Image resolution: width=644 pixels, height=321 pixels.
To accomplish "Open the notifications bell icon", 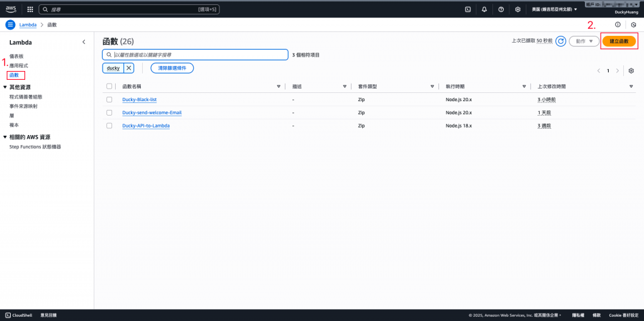I will click(x=484, y=9).
